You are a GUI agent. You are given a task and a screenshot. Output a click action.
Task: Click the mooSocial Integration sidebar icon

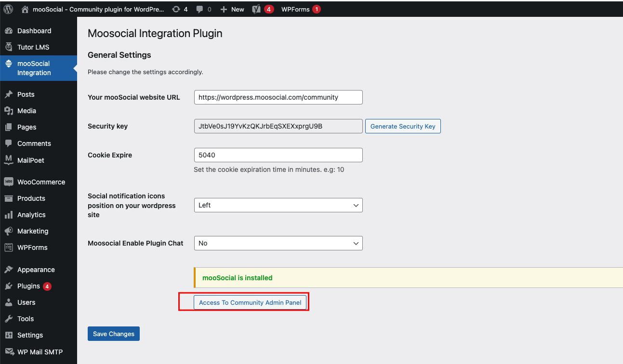pyautogui.click(x=9, y=64)
